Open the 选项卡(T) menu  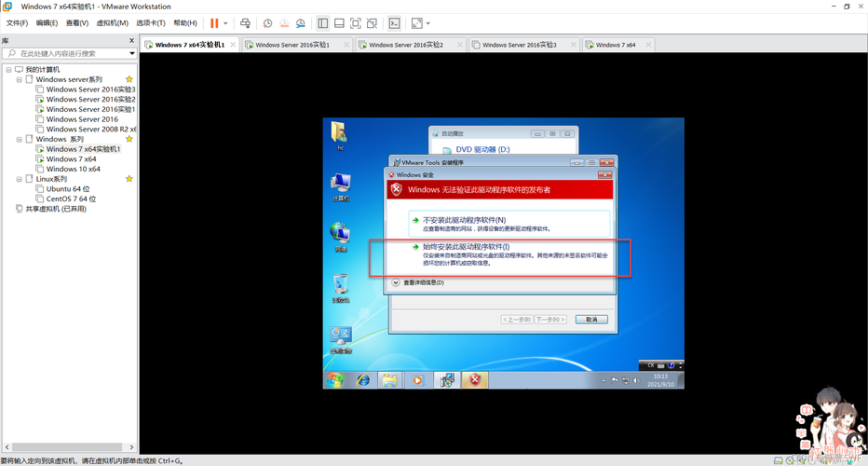[151, 22]
